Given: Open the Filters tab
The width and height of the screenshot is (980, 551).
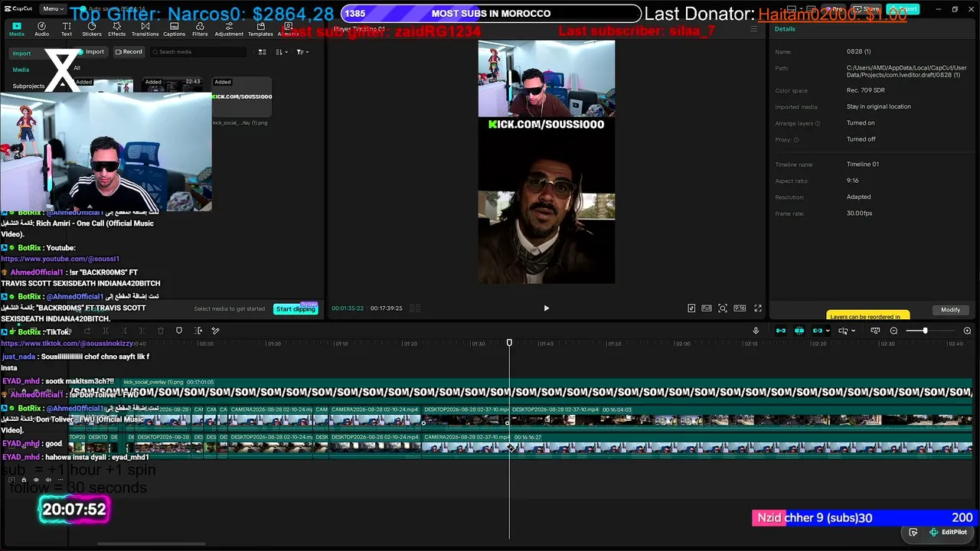Looking at the screenshot, I should [x=200, y=29].
